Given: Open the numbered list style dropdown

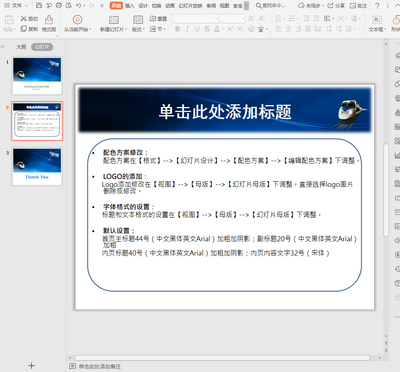Looking at the screenshot, I should tap(297, 19).
